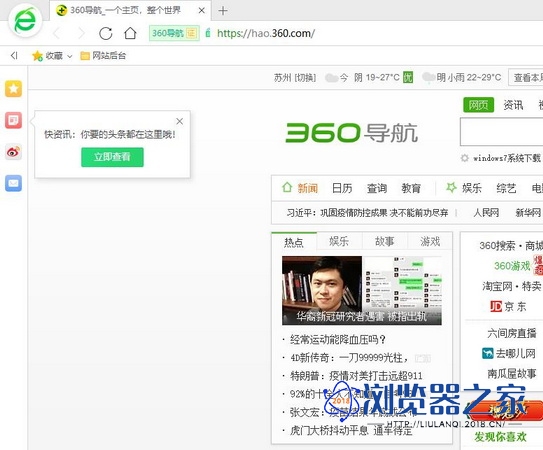Open the 网站后台 bookmark folder
The width and height of the screenshot is (543, 450).
[103, 55]
